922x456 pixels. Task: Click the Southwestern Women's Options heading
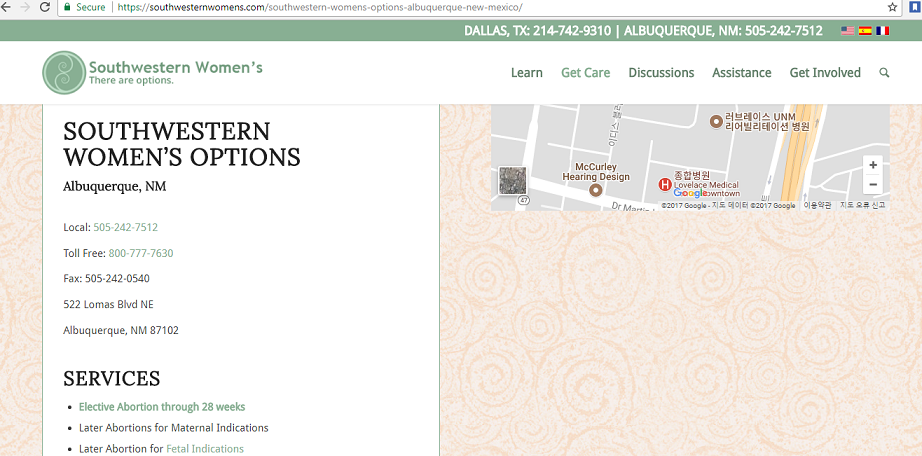tap(182, 144)
